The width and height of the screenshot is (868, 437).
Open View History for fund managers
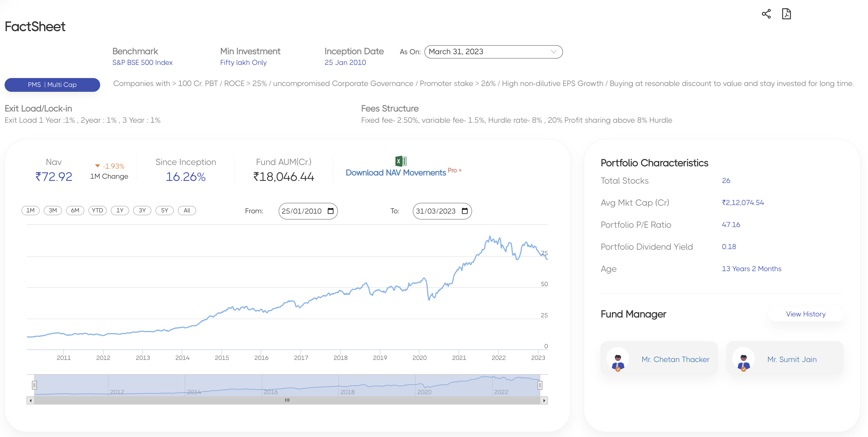point(806,314)
